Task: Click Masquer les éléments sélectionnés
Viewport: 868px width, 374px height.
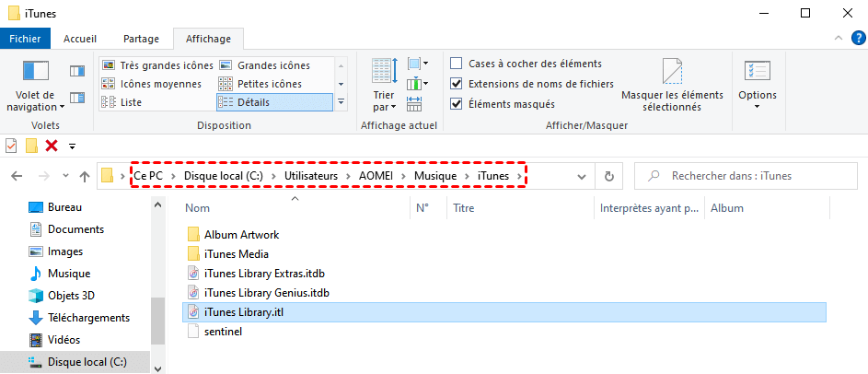Action: click(x=672, y=85)
